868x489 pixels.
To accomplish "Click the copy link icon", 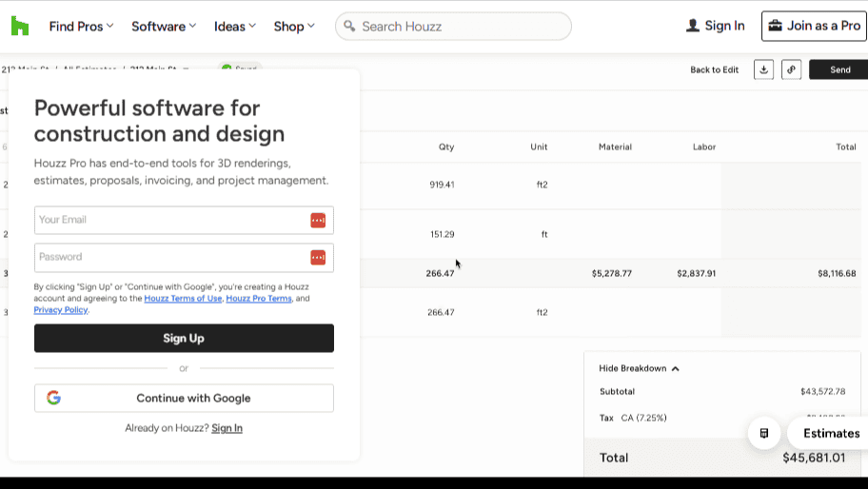I will click(791, 69).
